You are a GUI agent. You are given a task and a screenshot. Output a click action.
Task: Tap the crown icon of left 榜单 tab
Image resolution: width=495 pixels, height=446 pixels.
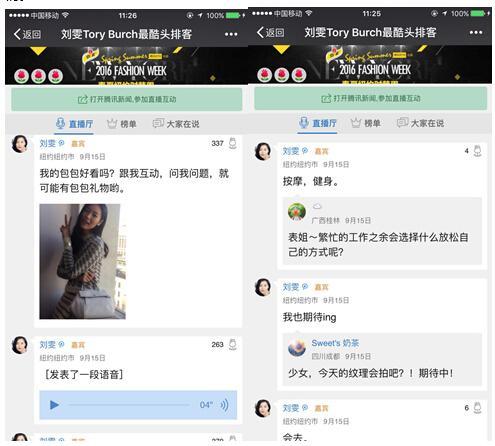coord(112,124)
